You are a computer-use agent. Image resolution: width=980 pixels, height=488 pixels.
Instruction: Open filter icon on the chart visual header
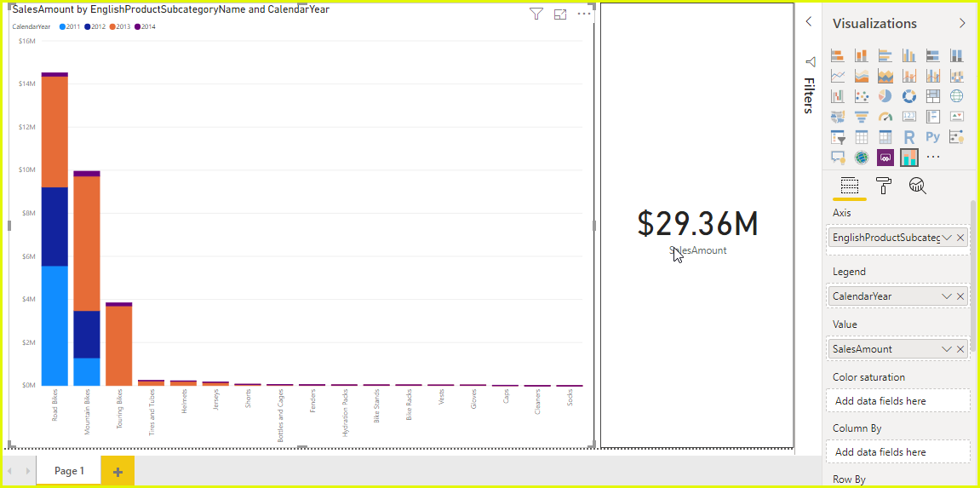click(x=536, y=14)
